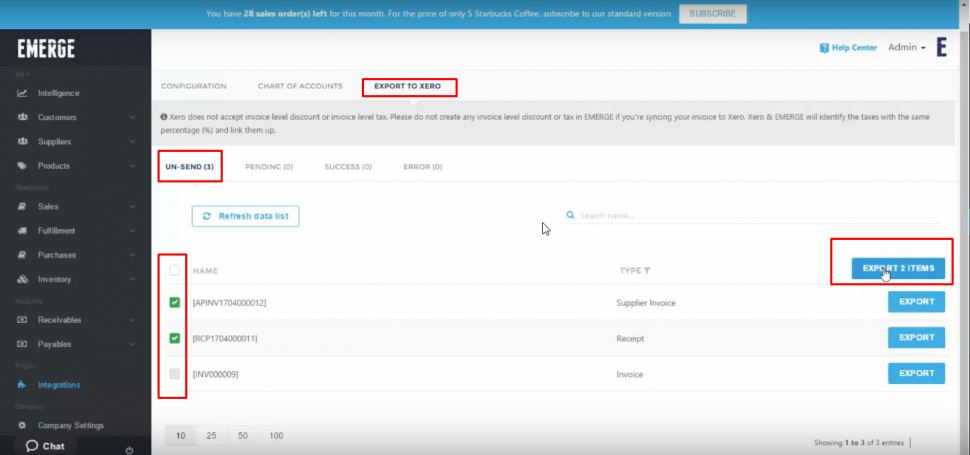Click the Supplier Invoice type cell
Screen dimensions: 970x455
[646, 303]
